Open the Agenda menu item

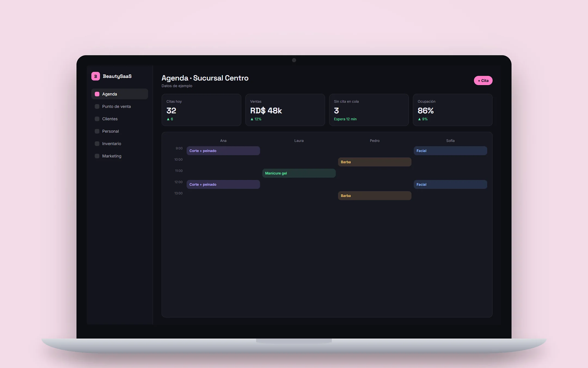120,94
